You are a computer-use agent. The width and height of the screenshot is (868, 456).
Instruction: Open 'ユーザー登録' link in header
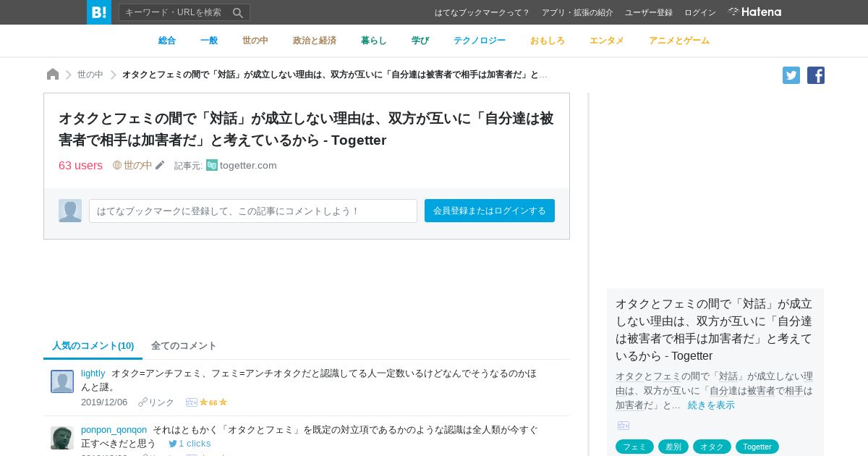(x=649, y=12)
